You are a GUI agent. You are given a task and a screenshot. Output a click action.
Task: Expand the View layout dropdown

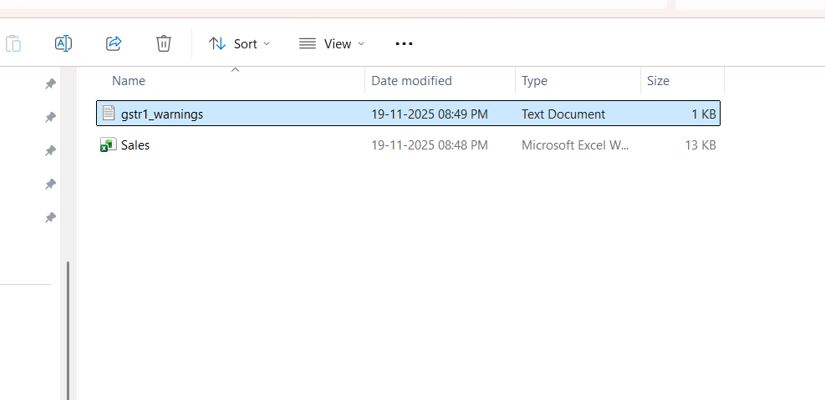click(x=331, y=43)
